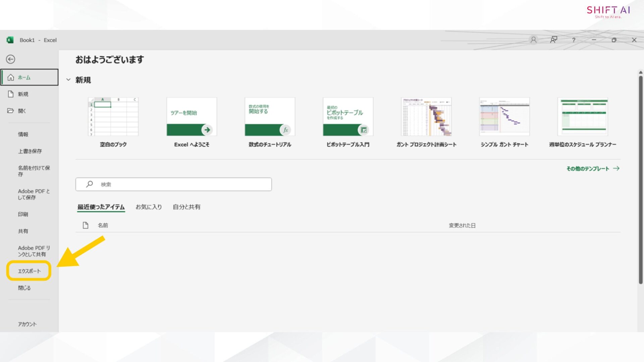This screenshot has width=644, height=362.
Task: Click the Home house icon in sidebar
Action: 11,77
